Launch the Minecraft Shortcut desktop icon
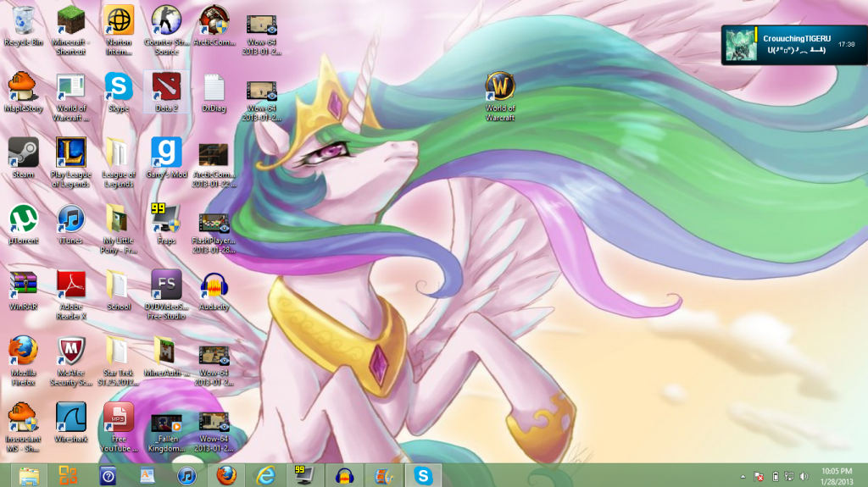This screenshot has width=868, height=487. (71, 30)
